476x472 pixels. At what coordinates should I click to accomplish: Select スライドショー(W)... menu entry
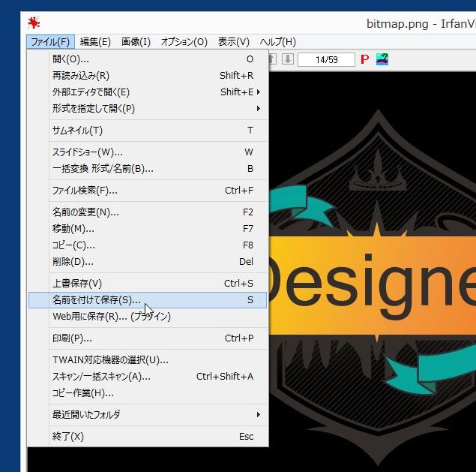148,152
